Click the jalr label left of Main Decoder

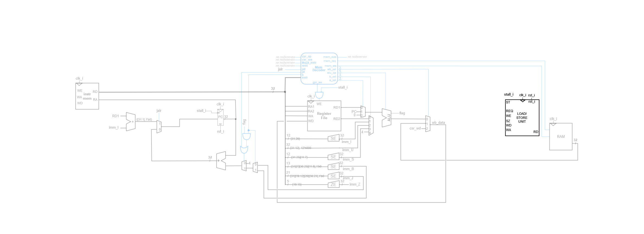280,69
